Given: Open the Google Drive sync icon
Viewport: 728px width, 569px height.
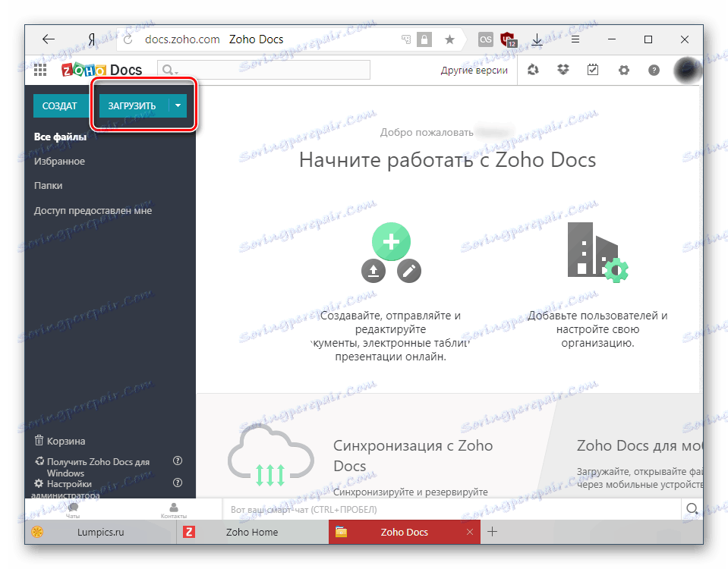Looking at the screenshot, I should pos(533,70).
